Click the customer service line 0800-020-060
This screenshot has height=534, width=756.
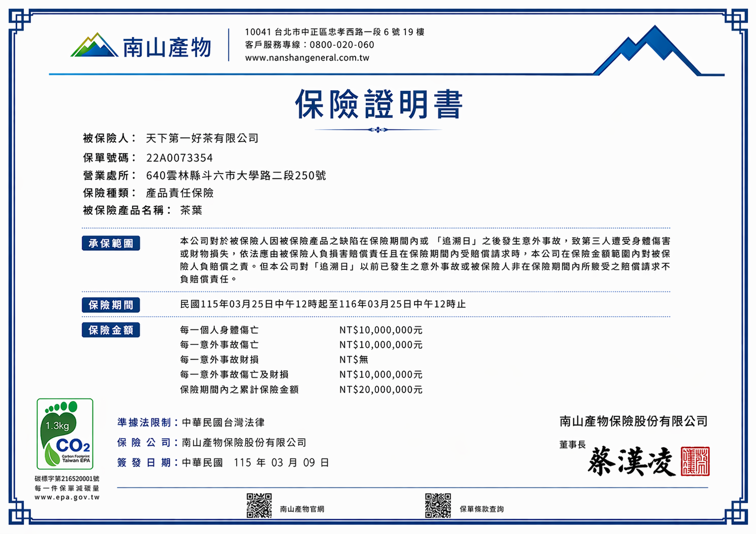[310, 45]
